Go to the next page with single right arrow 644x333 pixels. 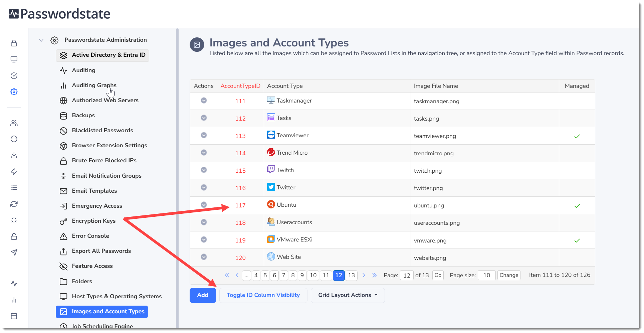point(364,275)
